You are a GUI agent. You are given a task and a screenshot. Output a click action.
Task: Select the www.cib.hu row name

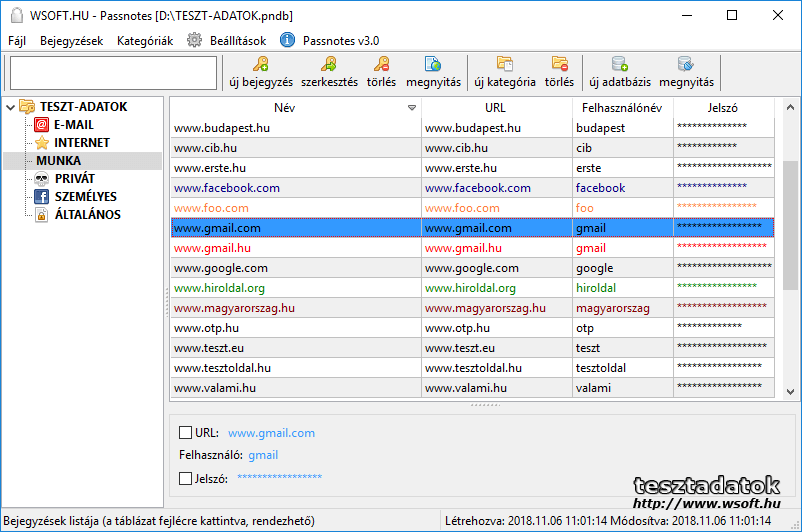pos(205,148)
